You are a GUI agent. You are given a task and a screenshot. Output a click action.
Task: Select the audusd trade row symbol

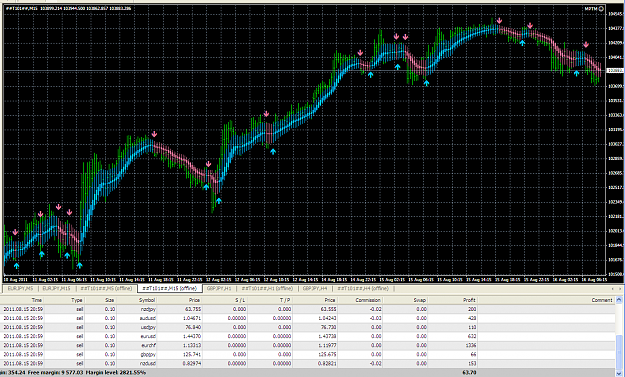click(x=147, y=318)
